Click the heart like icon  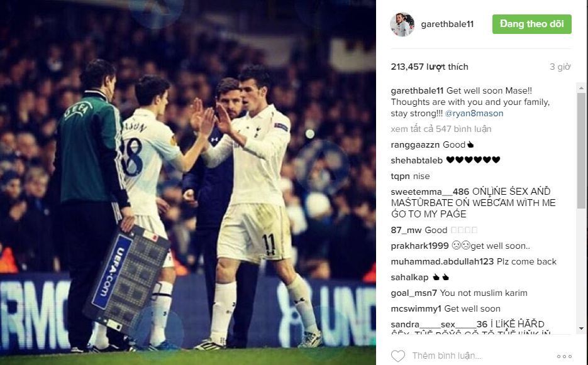398,356
